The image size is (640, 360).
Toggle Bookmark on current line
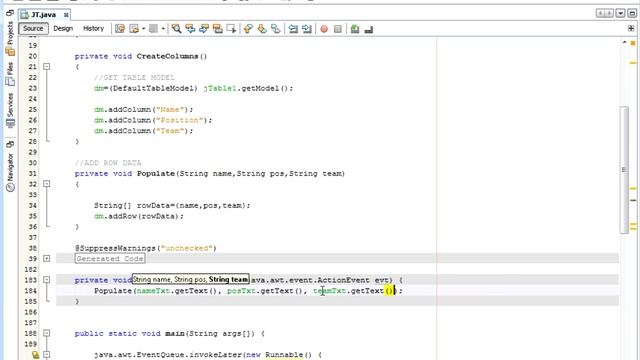tap(276, 29)
